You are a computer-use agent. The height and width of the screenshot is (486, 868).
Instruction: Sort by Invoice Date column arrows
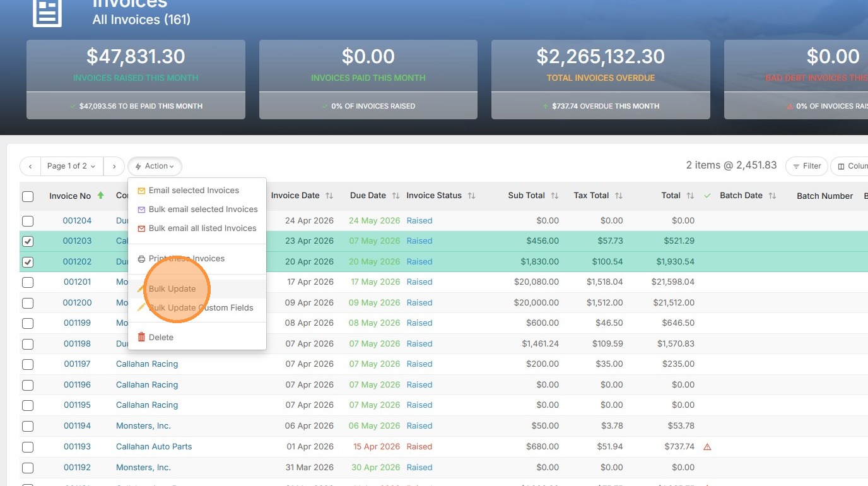[329, 196]
